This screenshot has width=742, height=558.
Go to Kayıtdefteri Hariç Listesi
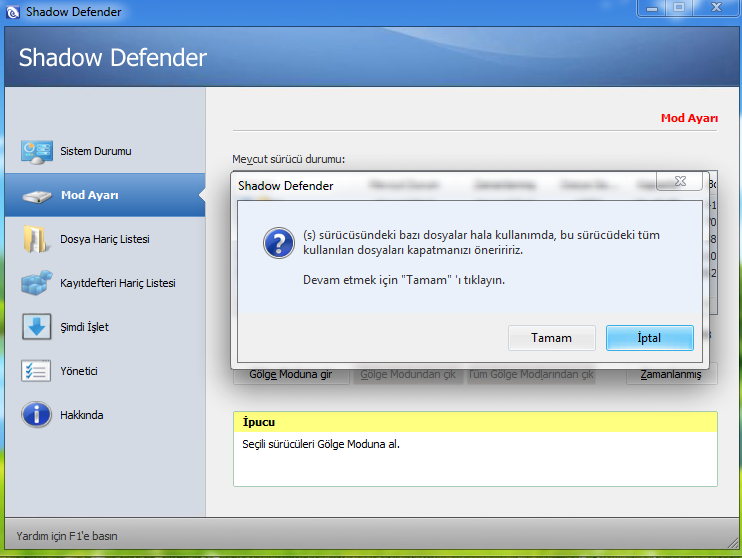[x=105, y=283]
